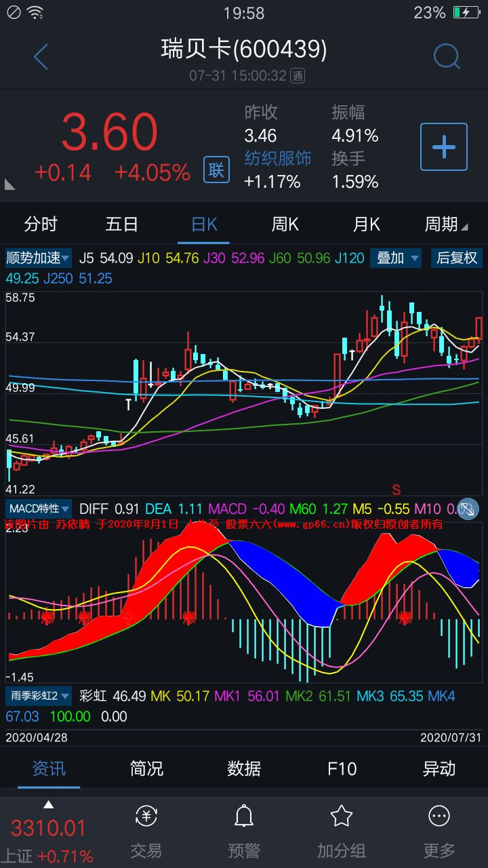Switch to 分时 chart tab
The height and width of the screenshot is (868, 488).
[x=41, y=224]
